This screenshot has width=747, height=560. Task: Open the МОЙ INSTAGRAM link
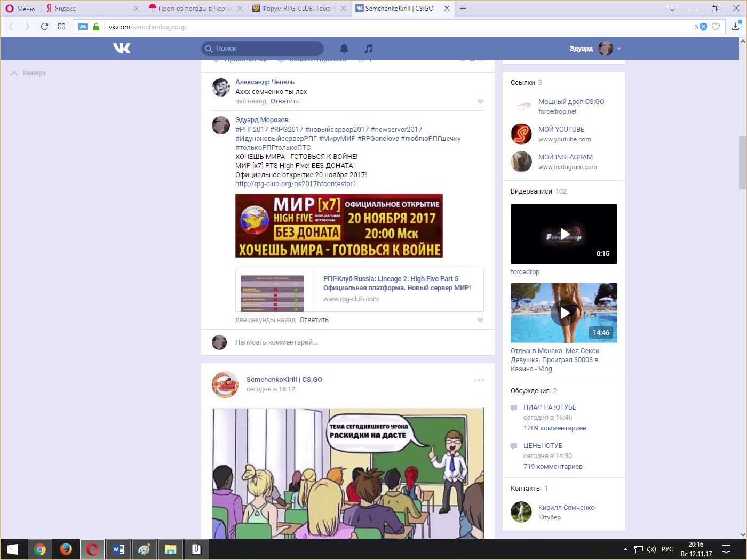pyautogui.click(x=566, y=157)
